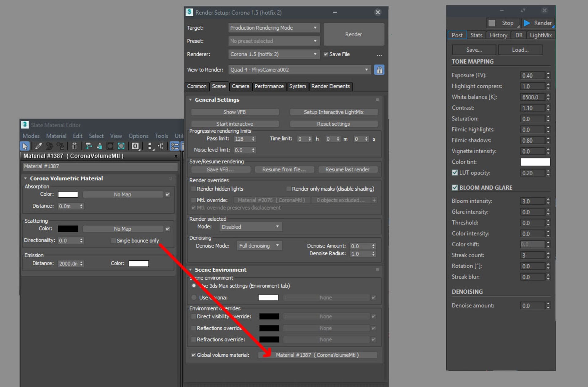Open Render selected Mode dropdown
The width and height of the screenshot is (588, 387).
pos(251,227)
